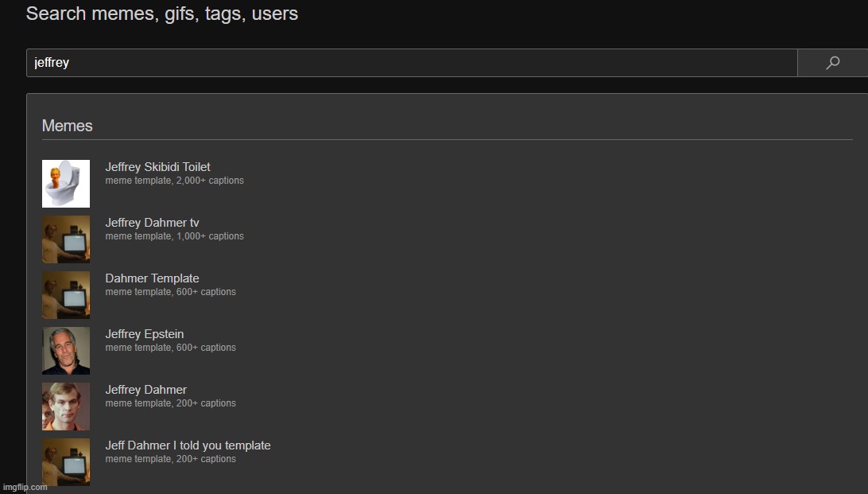The height and width of the screenshot is (494, 868).
Task: Click "meme template, 2,000+ captions" text
Action: pos(174,181)
